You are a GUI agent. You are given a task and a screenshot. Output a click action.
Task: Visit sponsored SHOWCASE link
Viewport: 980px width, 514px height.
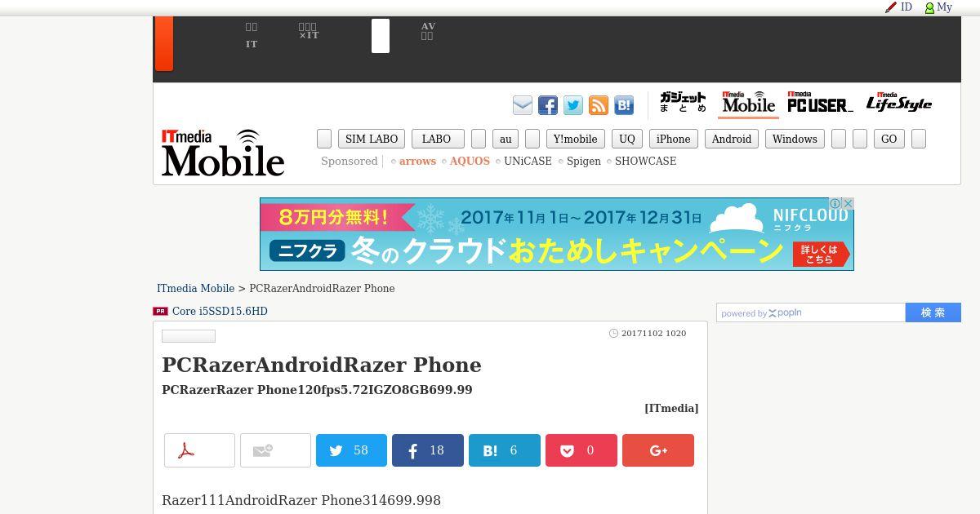645,161
